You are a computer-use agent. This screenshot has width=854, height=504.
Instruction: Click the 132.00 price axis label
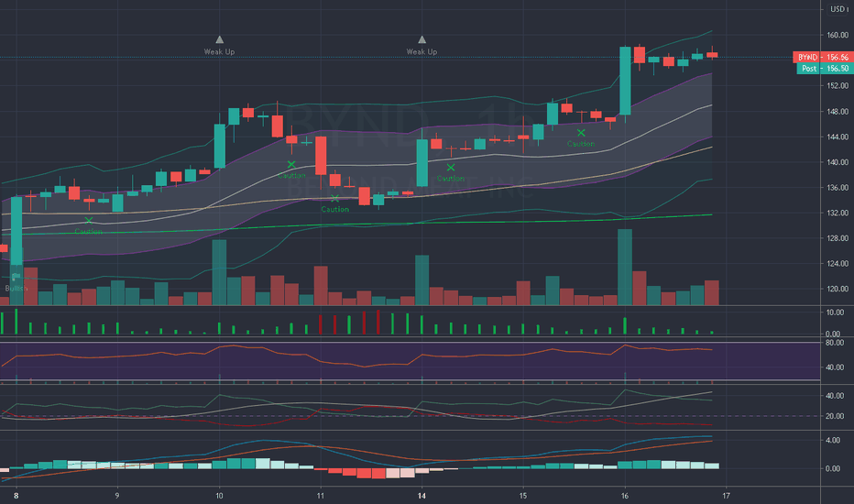838,213
